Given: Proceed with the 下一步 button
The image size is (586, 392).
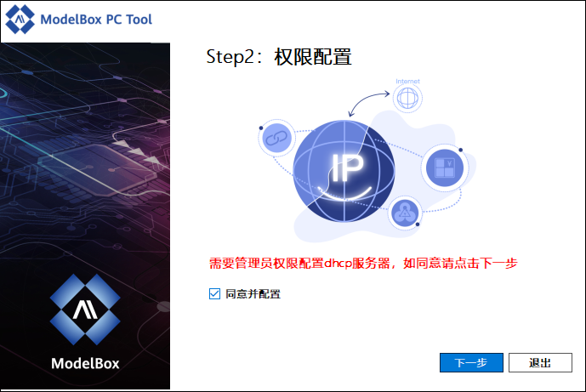Looking at the screenshot, I should (x=471, y=362).
